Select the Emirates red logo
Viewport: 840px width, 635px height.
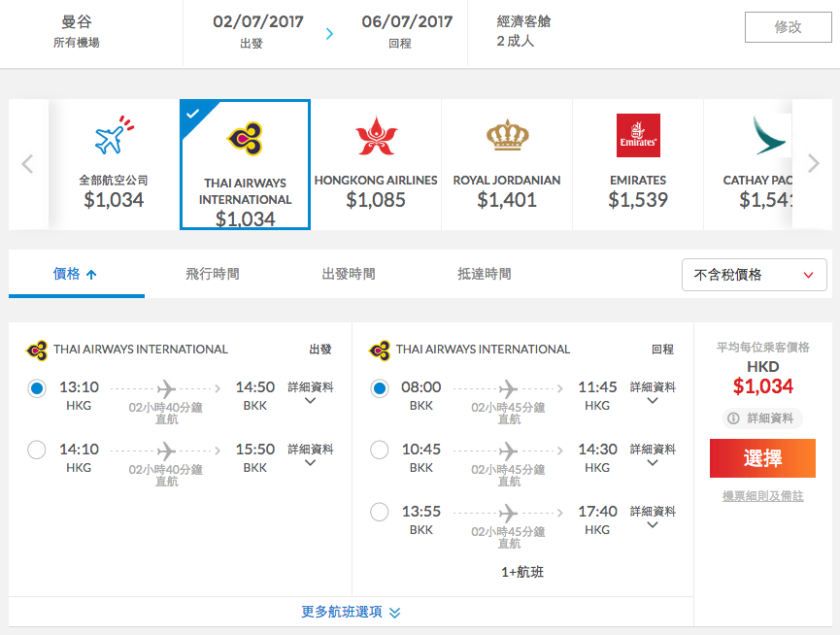(x=638, y=136)
